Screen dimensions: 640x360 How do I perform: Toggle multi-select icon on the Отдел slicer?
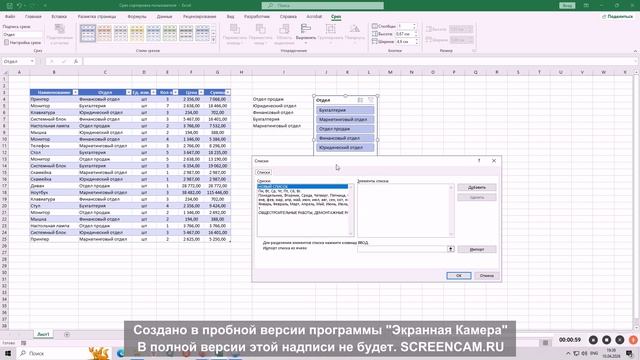click(x=360, y=100)
